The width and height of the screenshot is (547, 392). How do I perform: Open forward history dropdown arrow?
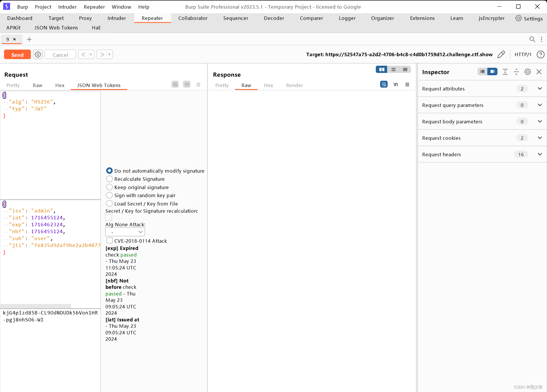click(x=109, y=54)
